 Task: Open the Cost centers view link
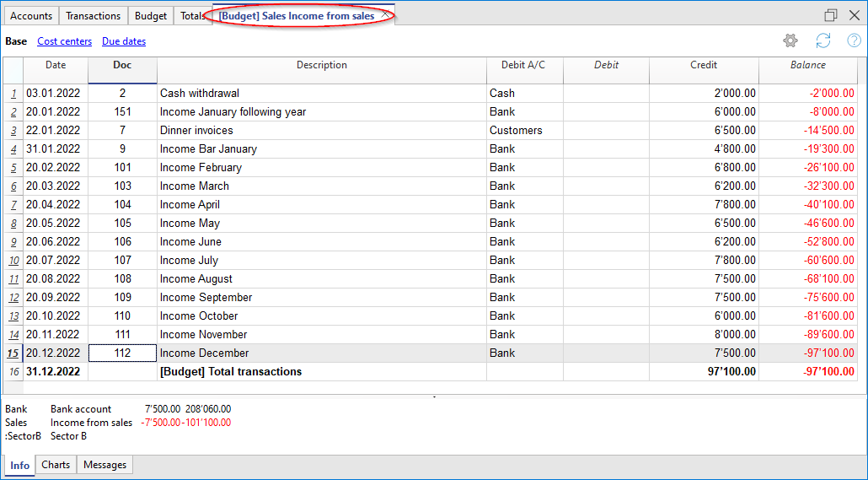64,41
